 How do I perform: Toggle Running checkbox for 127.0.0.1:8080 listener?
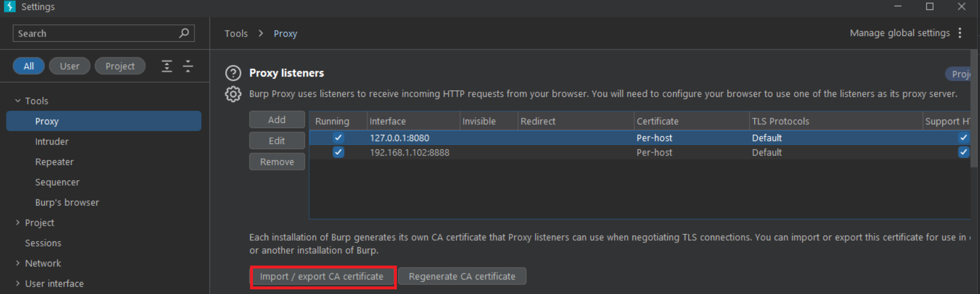click(338, 137)
